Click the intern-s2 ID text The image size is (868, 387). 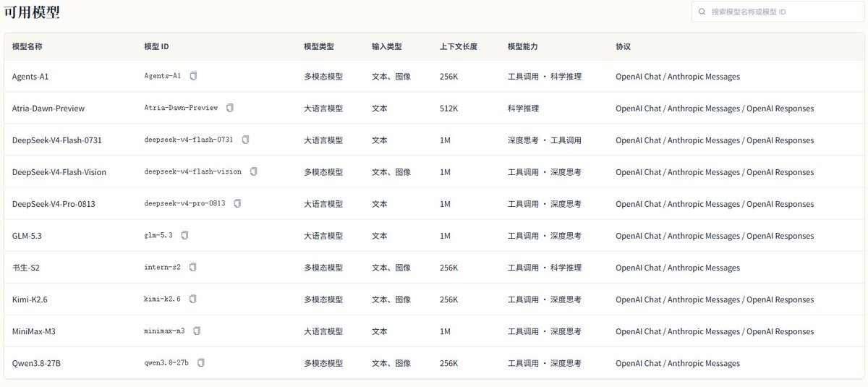[163, 267]
